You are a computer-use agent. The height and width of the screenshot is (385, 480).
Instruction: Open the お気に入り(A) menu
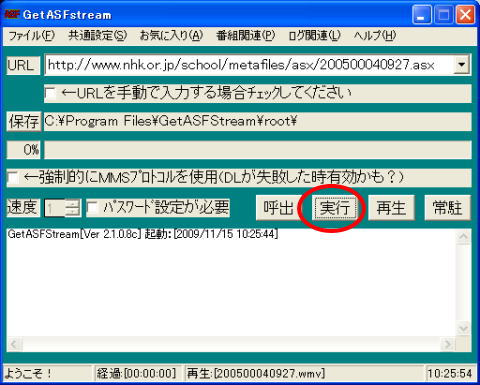pos(171,35)
